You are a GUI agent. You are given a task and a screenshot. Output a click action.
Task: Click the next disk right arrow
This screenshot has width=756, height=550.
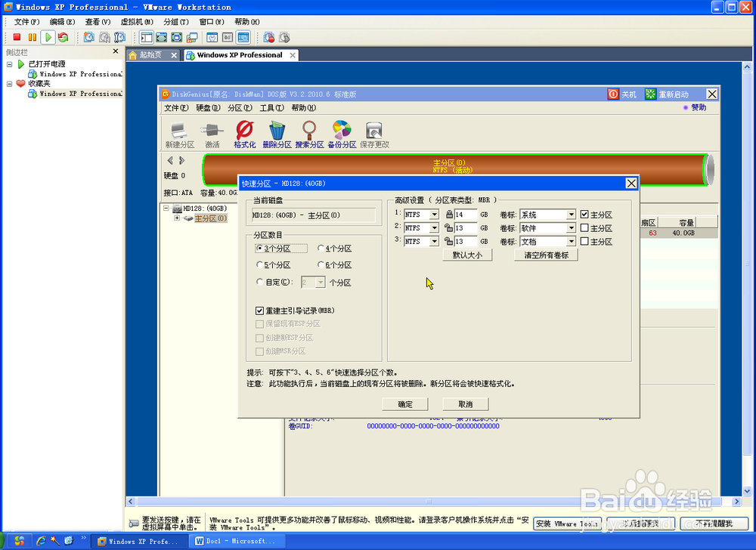(x=181, y=160)
